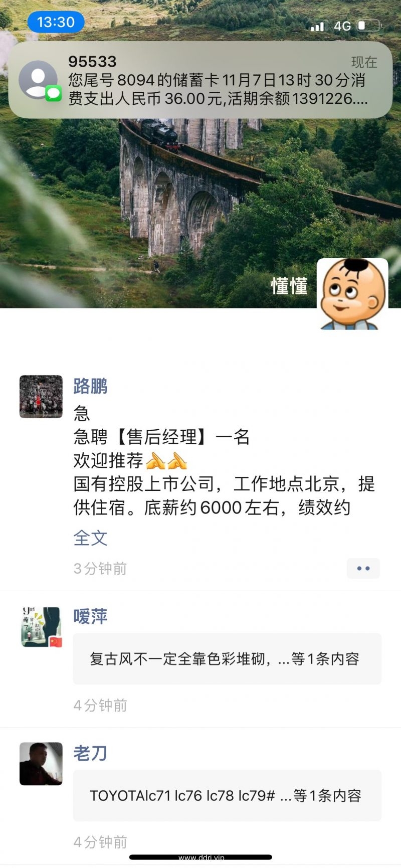
Task: Tap the name 老刀
Action: click(91, 753)
